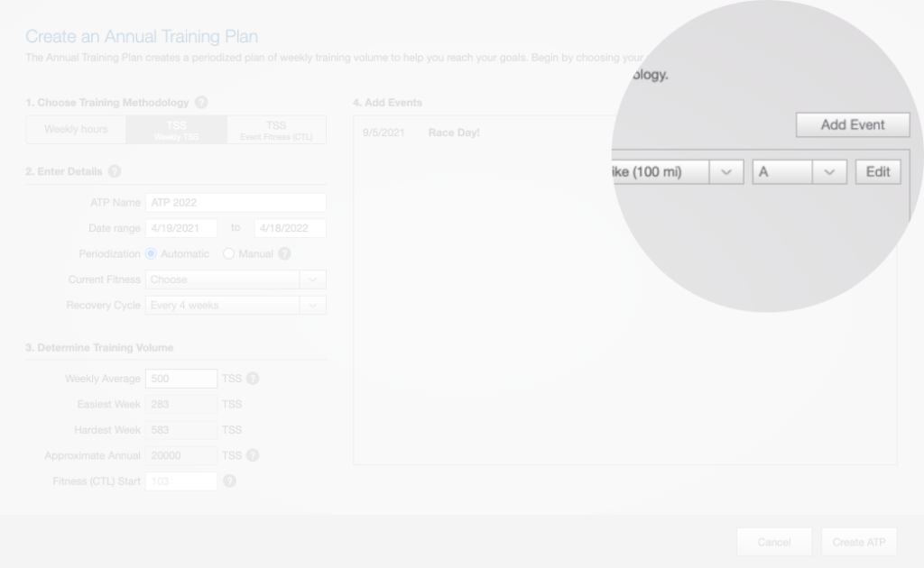The height and width of the screenshot is (568, 924).
Task: Click the Weekly Average TSS input field
Action: (x=180, y=379)
